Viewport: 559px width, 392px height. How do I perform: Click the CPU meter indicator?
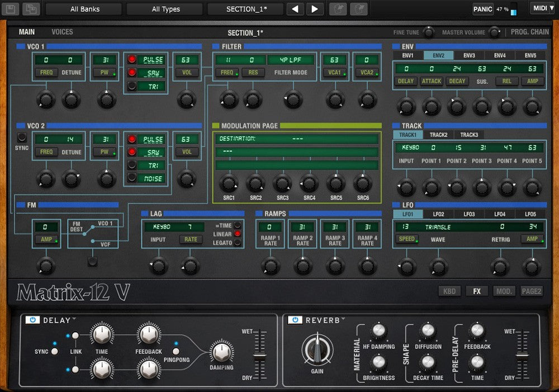[513, 10]
